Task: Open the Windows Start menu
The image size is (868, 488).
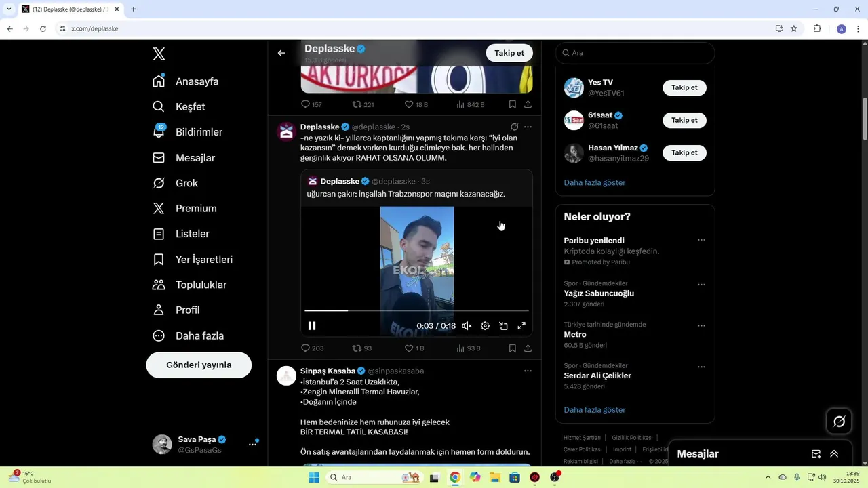Action: (314, 477)
